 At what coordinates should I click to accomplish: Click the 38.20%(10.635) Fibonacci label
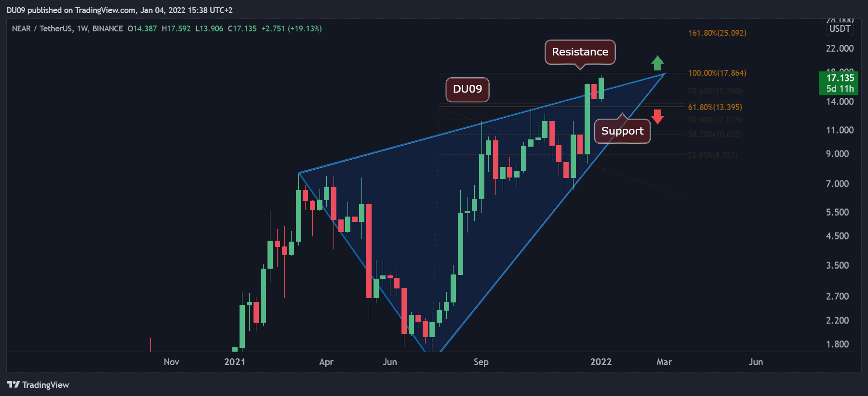715,134
